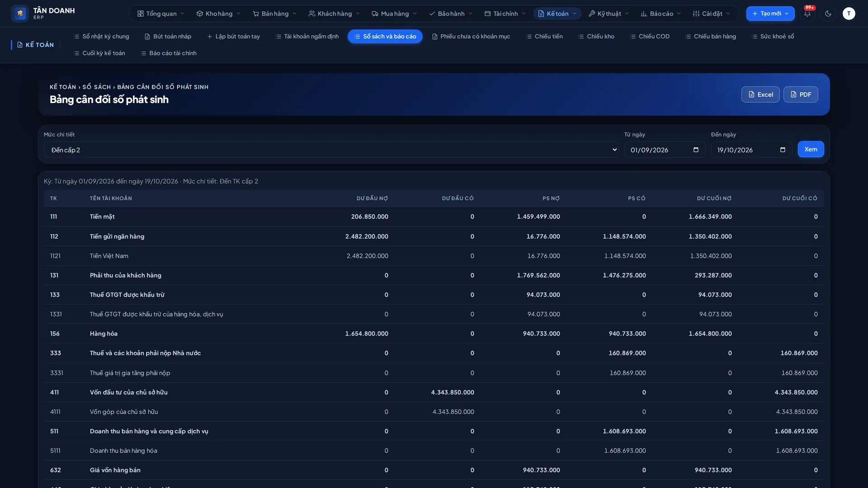Open the user avatar T menu

point(849,14)
